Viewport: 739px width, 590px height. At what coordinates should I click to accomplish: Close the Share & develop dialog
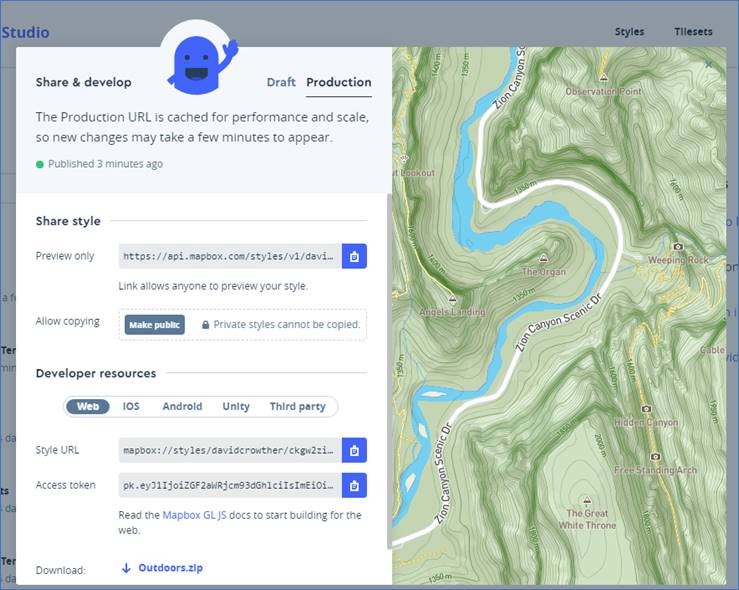tap(708, 65)
